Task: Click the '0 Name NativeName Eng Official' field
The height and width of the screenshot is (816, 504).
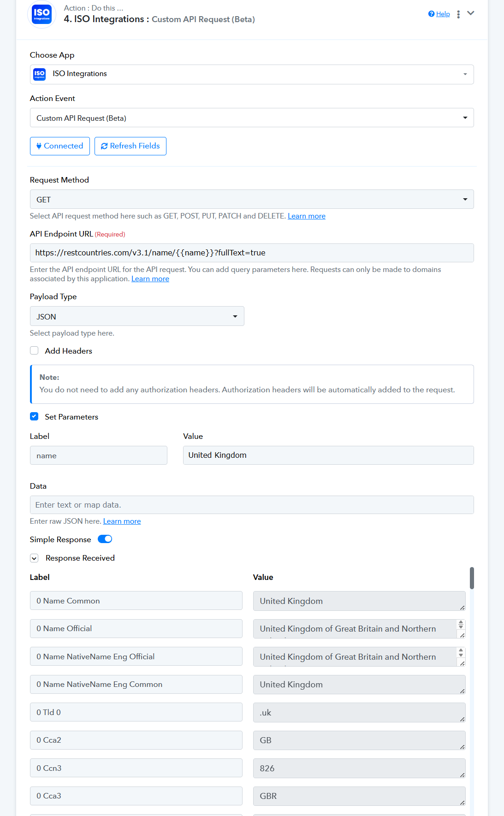Action: point(136,656)
